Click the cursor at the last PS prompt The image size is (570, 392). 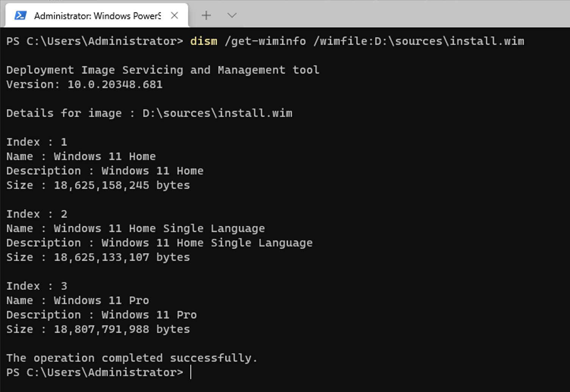(x=191, y=373)
